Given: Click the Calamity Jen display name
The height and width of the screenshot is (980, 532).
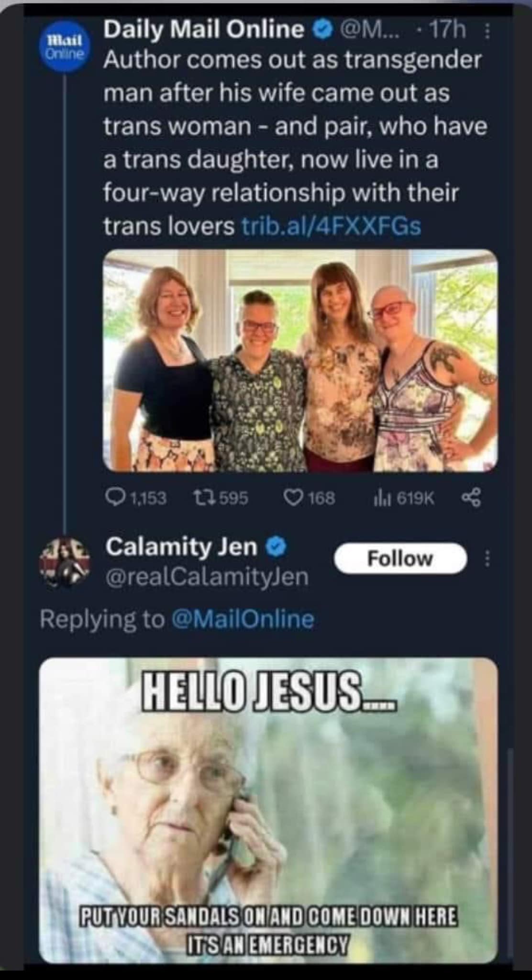Looking at the screenshot, I should 182,546.
